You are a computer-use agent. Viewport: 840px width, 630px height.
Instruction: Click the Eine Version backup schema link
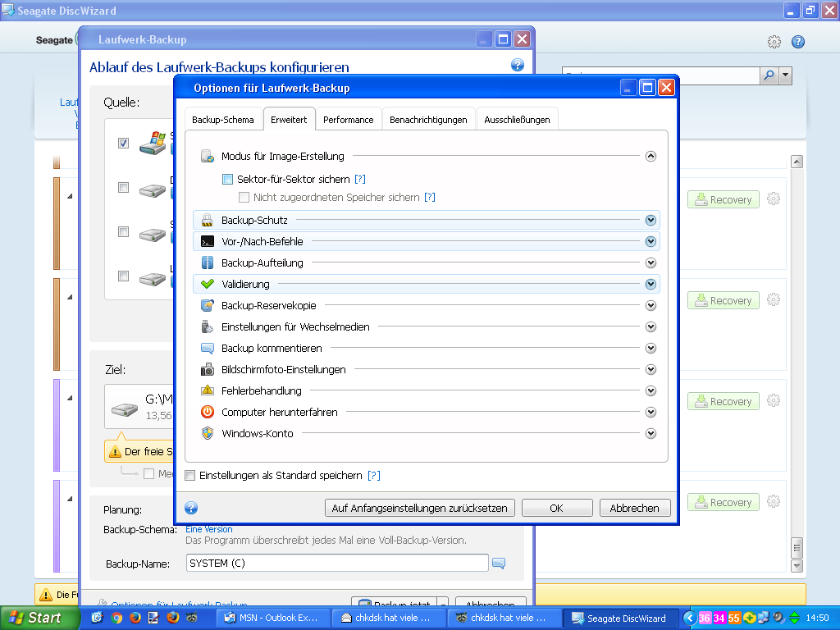pyautogui.click(x=209, y=529)
